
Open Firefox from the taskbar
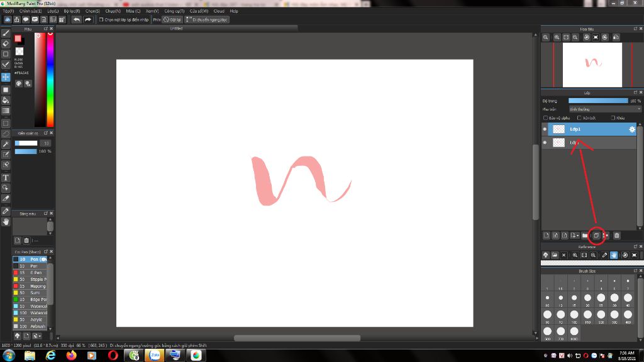(x=72, y=356)
